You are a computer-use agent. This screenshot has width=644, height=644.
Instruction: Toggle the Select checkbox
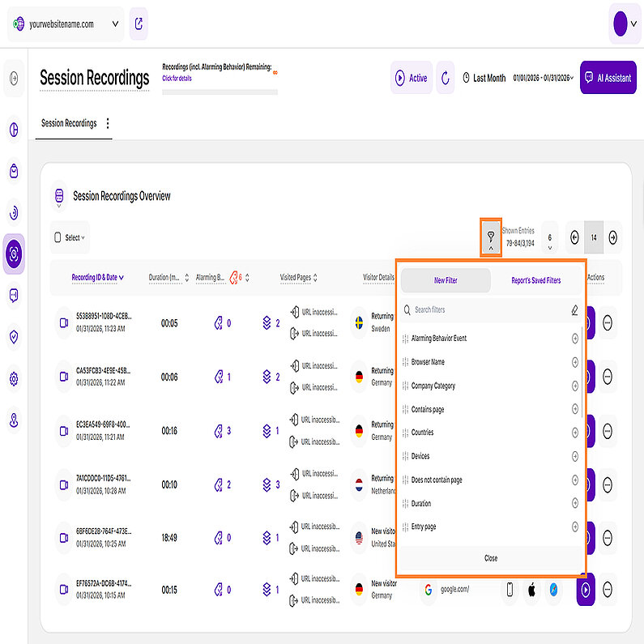click(x=58, y=238)
